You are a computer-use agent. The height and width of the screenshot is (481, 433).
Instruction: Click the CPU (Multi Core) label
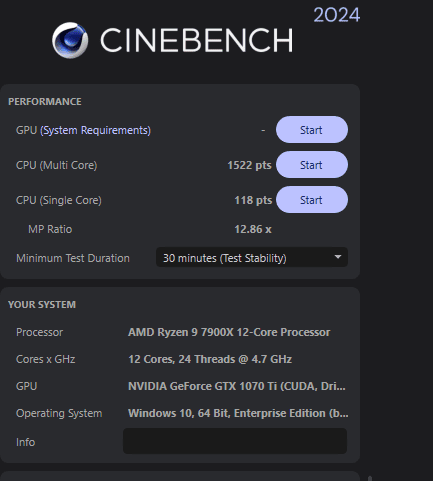pyautogui.click(x=57, y=165)
